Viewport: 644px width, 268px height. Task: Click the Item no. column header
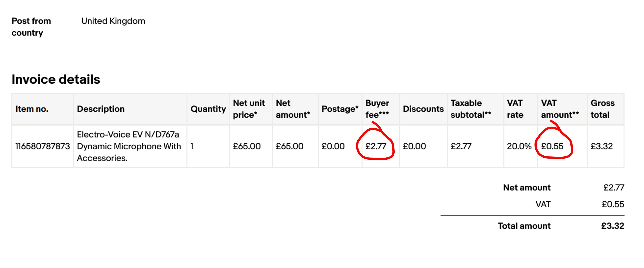point(32,109)
